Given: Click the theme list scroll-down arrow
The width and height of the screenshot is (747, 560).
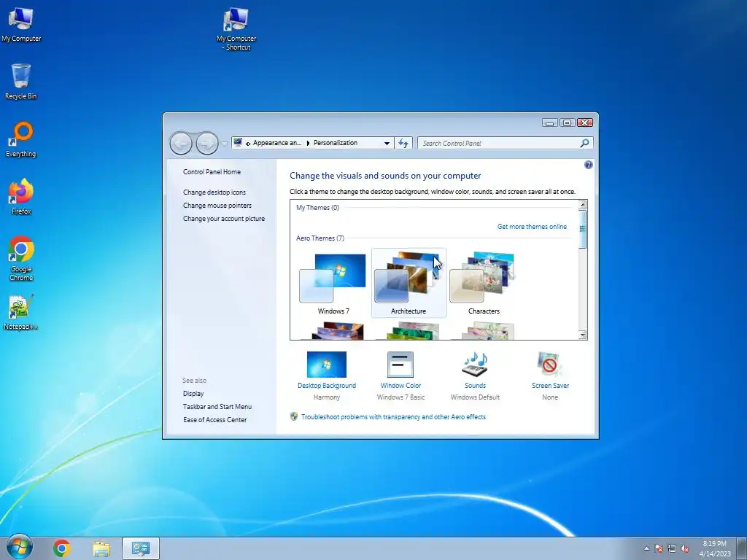Looking at the screenshot, I should coord(582,335).
